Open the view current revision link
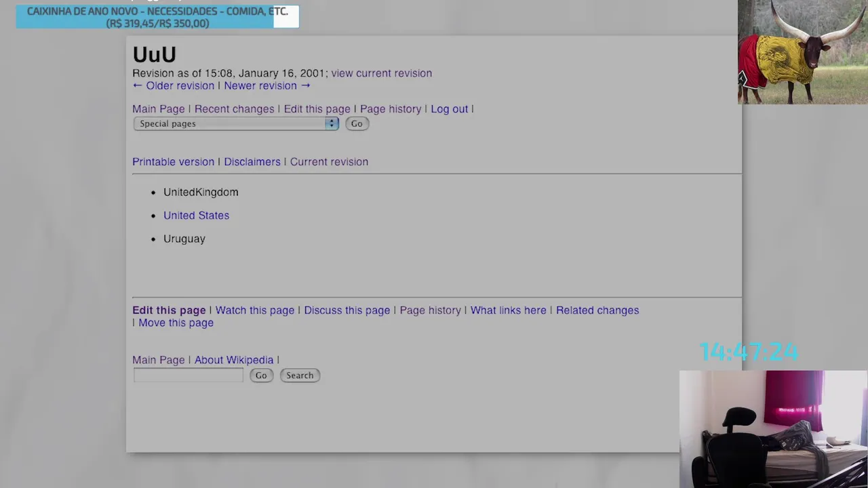This screenshot has width=868, height=488. (381, 73)
